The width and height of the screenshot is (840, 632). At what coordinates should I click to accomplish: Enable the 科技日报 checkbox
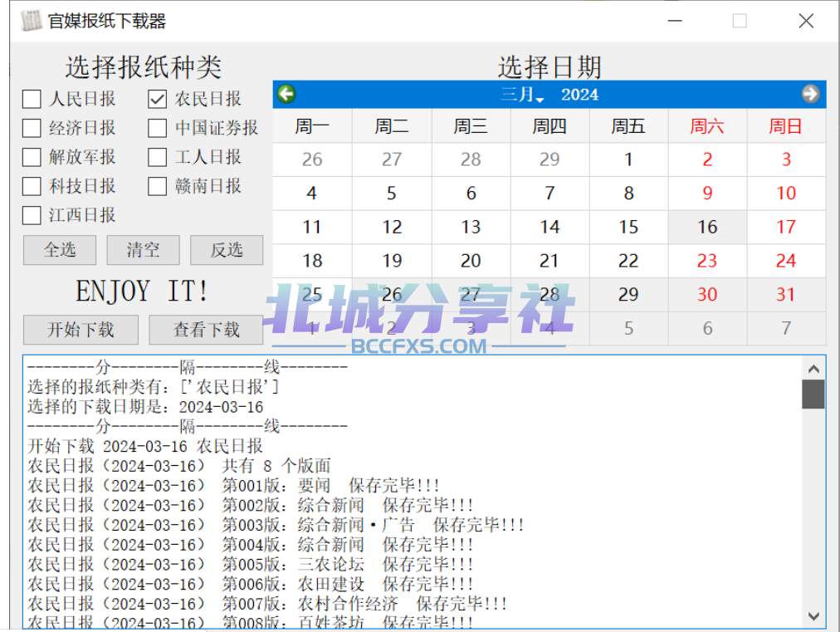[32, 186]
